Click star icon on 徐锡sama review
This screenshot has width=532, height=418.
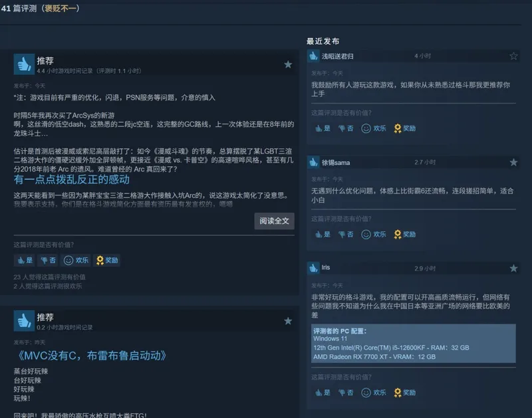click(x=513, y=162)
